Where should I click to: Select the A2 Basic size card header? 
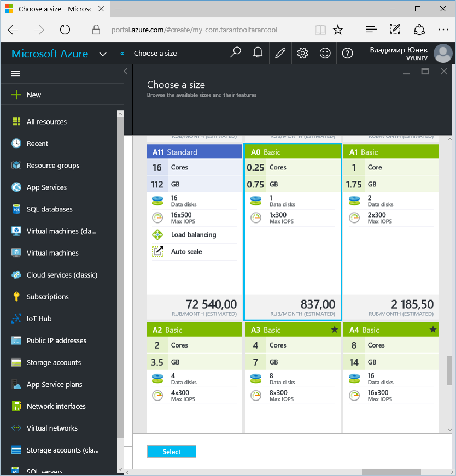[x=195, y=330]
